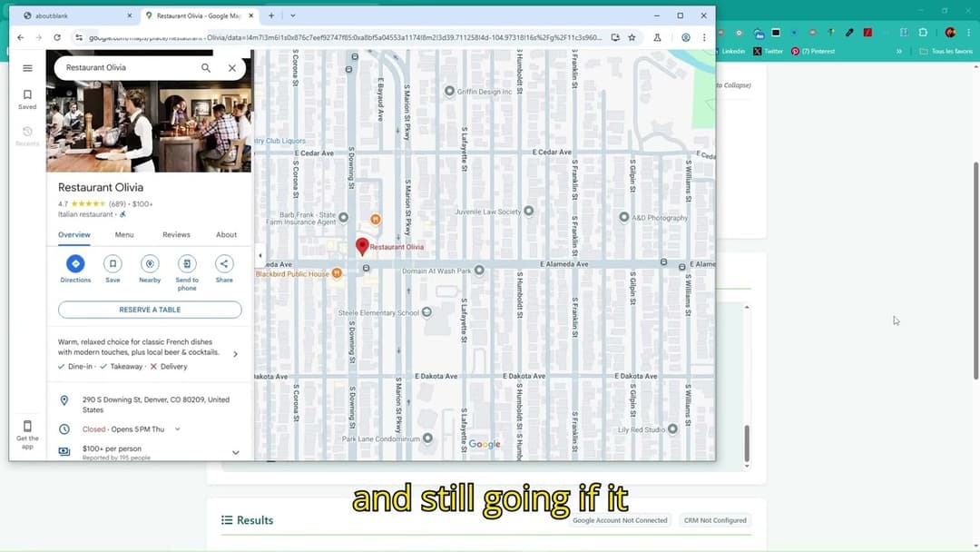
Task: Open Chrome three-dot menu in popup
Action: [x=704, y=37]
